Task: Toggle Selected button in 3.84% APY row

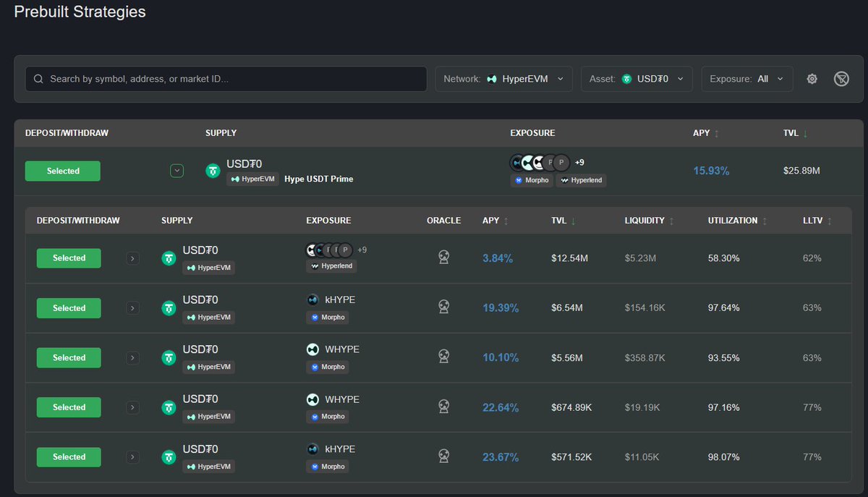Action: click(69, 258)
